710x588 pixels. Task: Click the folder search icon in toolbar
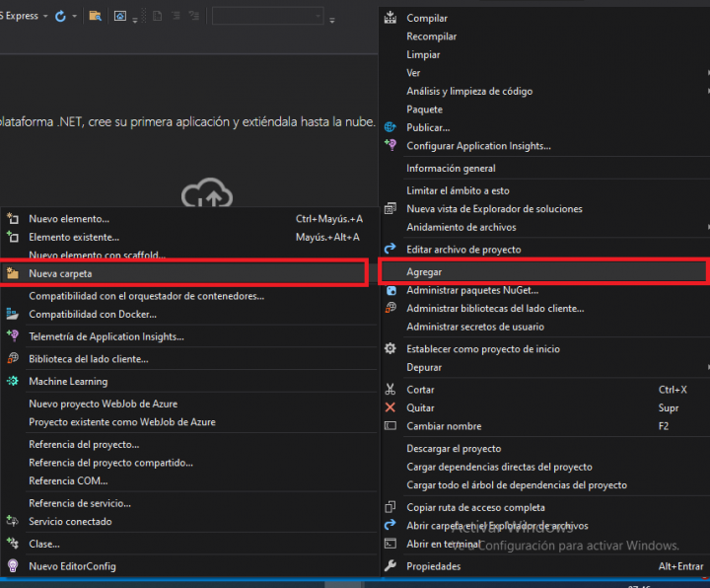point(94,16)
